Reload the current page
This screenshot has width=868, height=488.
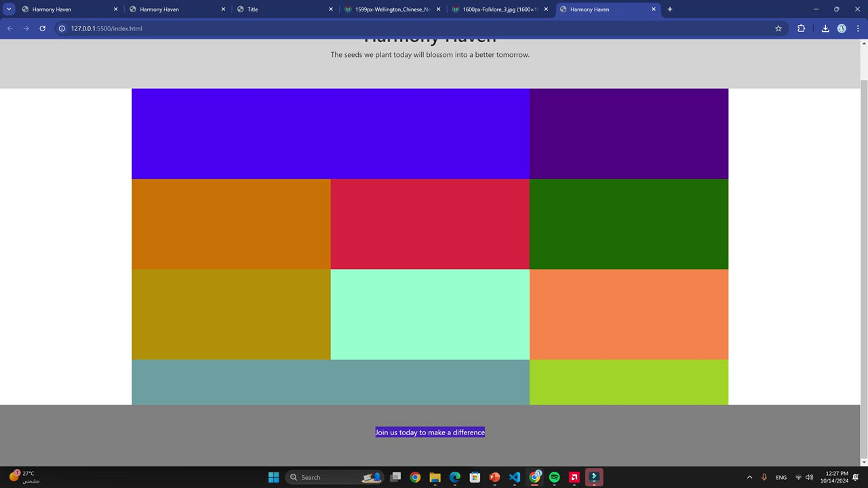pos(43,28)
